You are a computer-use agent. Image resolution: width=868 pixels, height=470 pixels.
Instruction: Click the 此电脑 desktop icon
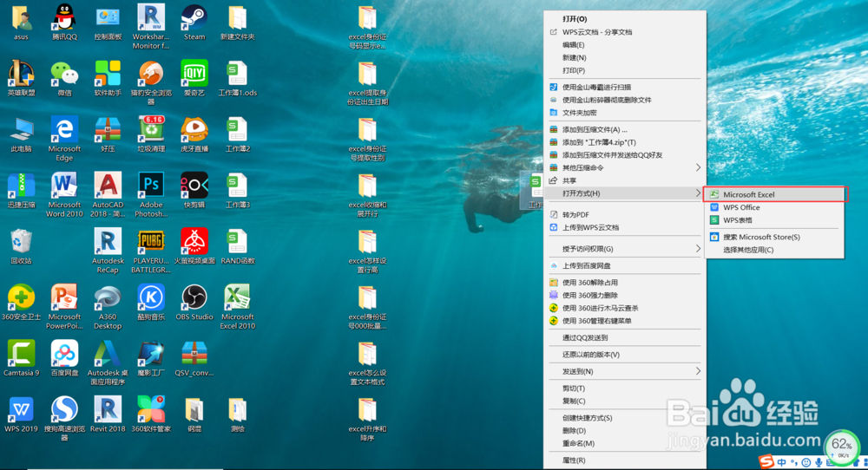pyautogui.click(x=21, y=134)
